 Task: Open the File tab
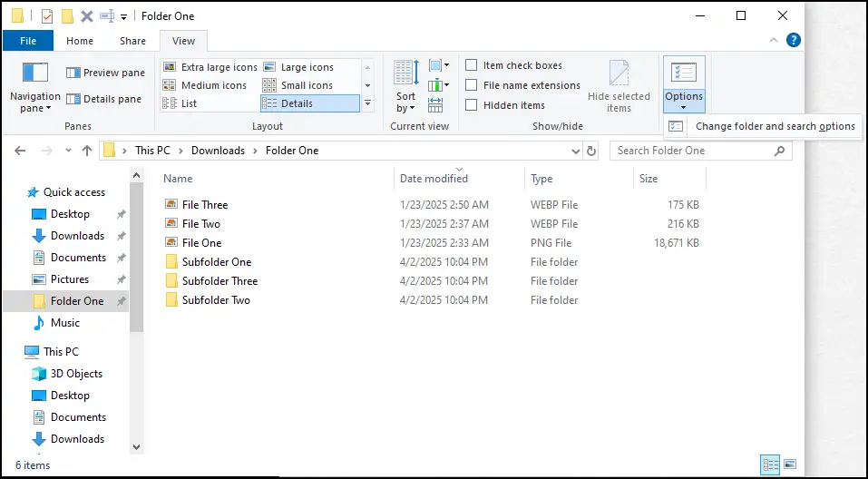[28, 41]
